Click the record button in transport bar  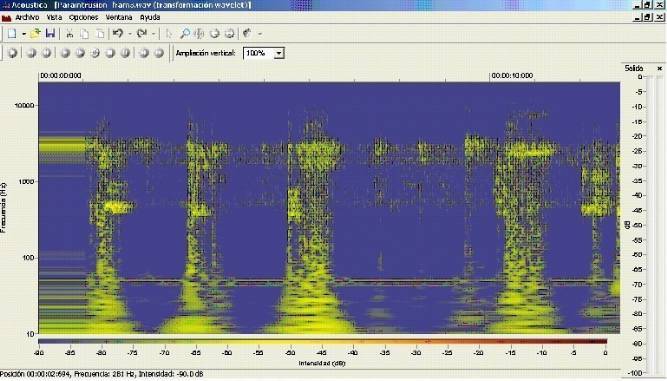pyautogui.click(x=13, y=53)
